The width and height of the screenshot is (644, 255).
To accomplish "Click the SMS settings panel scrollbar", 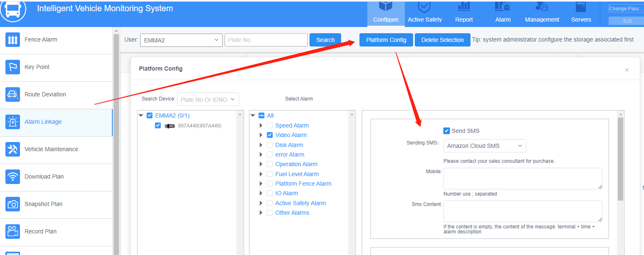I will (x=620, y=159).
